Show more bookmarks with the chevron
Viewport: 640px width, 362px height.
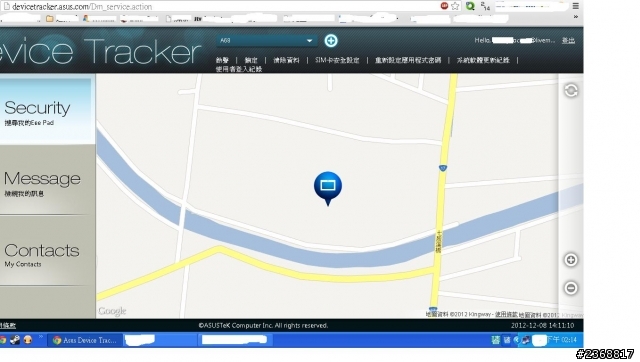click(x=576, y=17)
